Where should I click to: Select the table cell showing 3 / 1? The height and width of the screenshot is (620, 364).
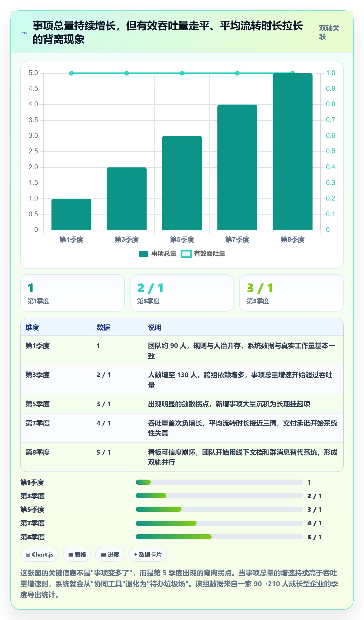(x=103, y=404)
